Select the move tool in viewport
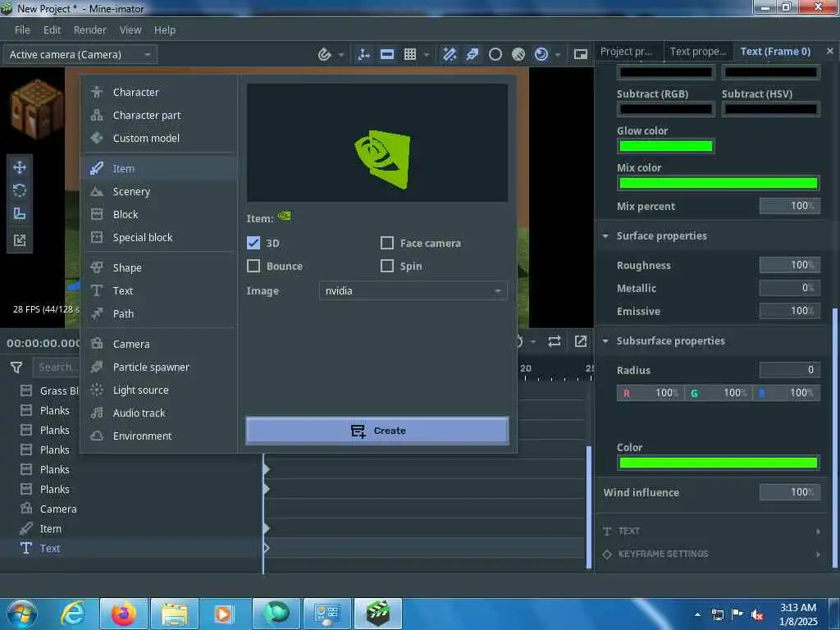Image resolution: width=840 pixels, height=630 pixels. (20, 167)
